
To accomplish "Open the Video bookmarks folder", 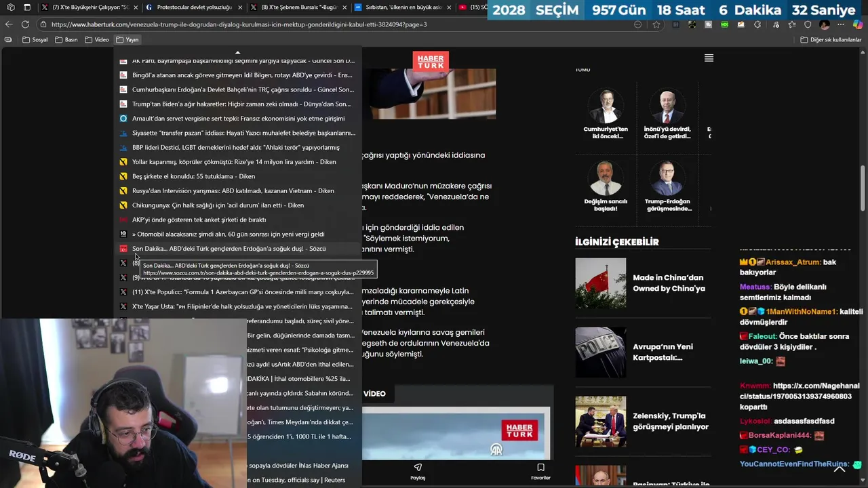I will point(97,39).
